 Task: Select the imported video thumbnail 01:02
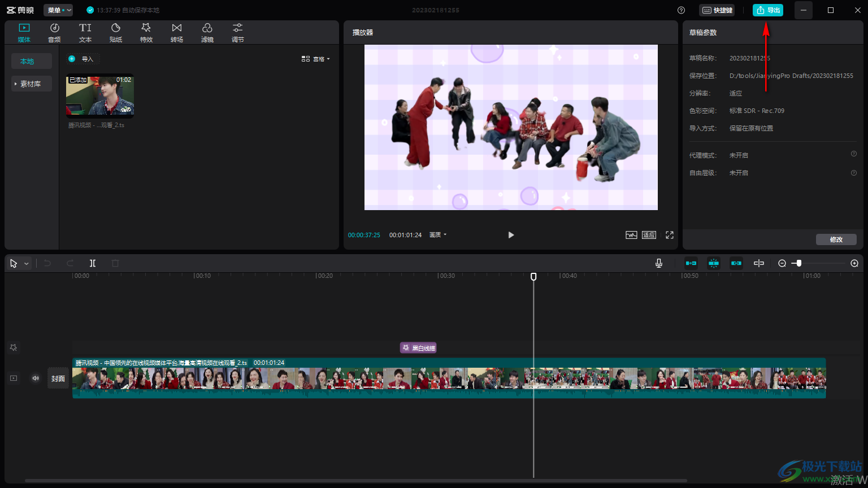click(100, 97)
